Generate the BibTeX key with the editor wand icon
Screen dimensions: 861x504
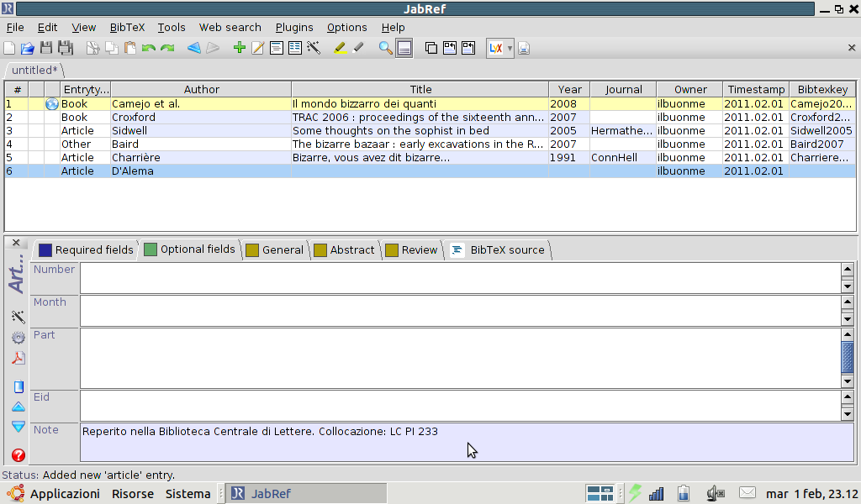pos(18,317)
